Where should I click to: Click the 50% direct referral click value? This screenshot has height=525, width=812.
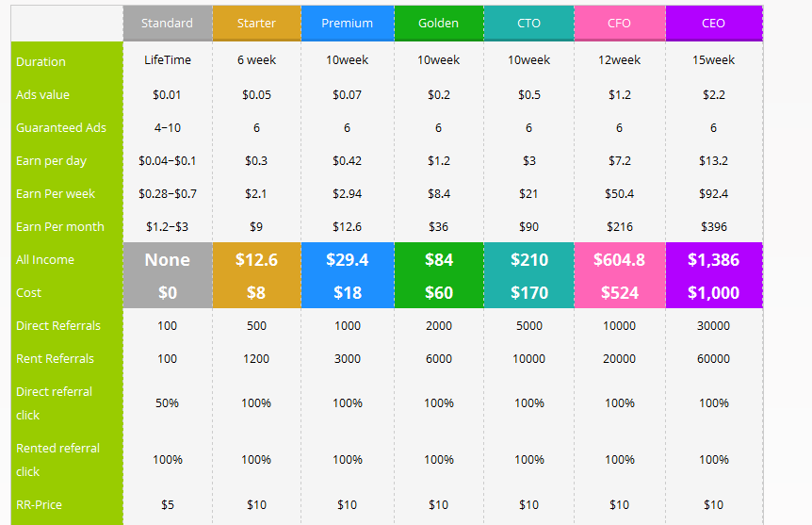[x=167, y=402]
